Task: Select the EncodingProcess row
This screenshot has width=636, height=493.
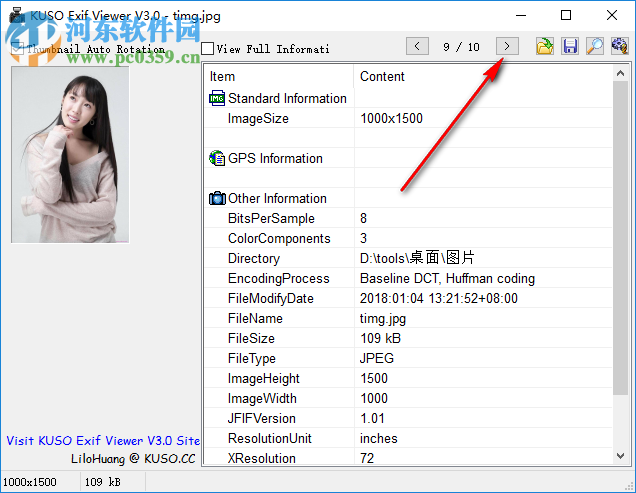Action: 408,278
